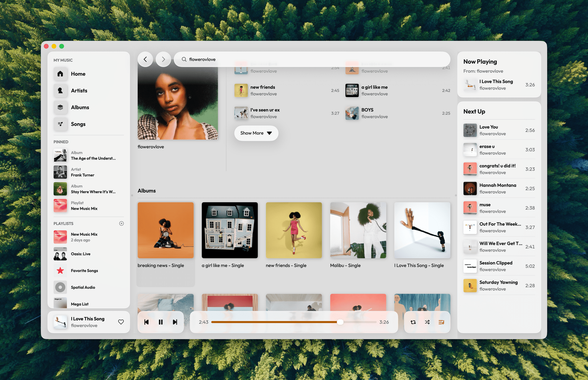
Task: Pause the current song
Action: click(161, 322)
